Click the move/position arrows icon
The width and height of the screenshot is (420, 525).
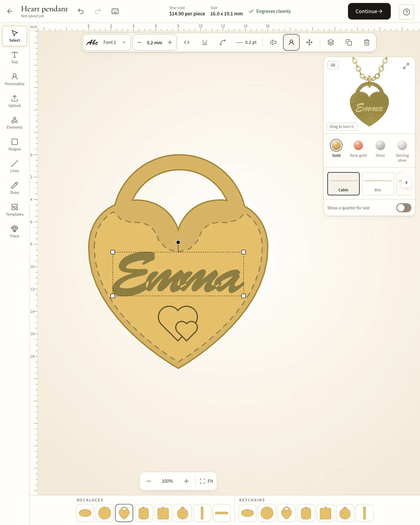click(309, 42)
